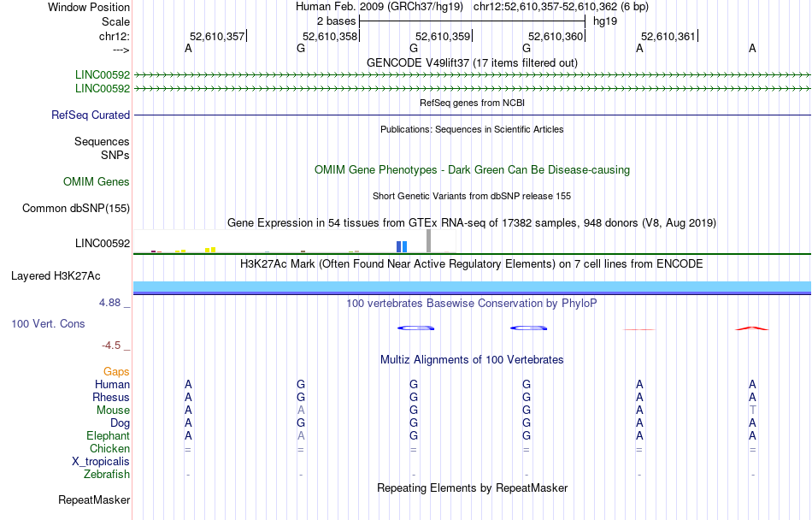Click '100 vertebrates Basewise Conservation by PhyloP' title
This screenshot has width=812, height=520.
(472, 303)
